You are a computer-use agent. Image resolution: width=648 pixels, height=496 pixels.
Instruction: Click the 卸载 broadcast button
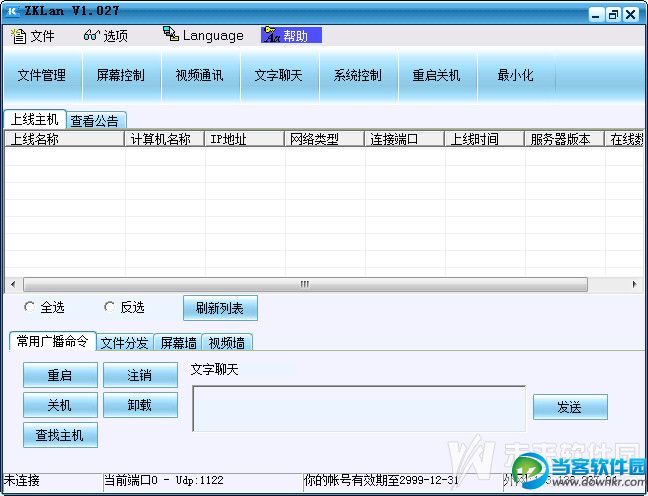(141, 405)
